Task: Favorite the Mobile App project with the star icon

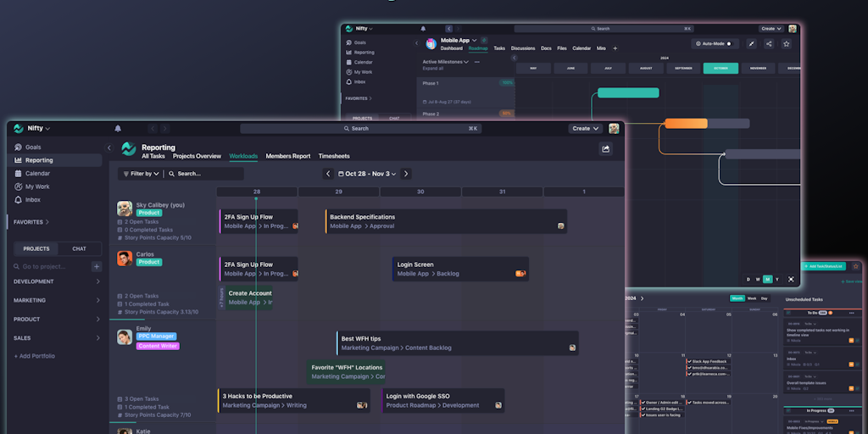Action: (787, 44)
